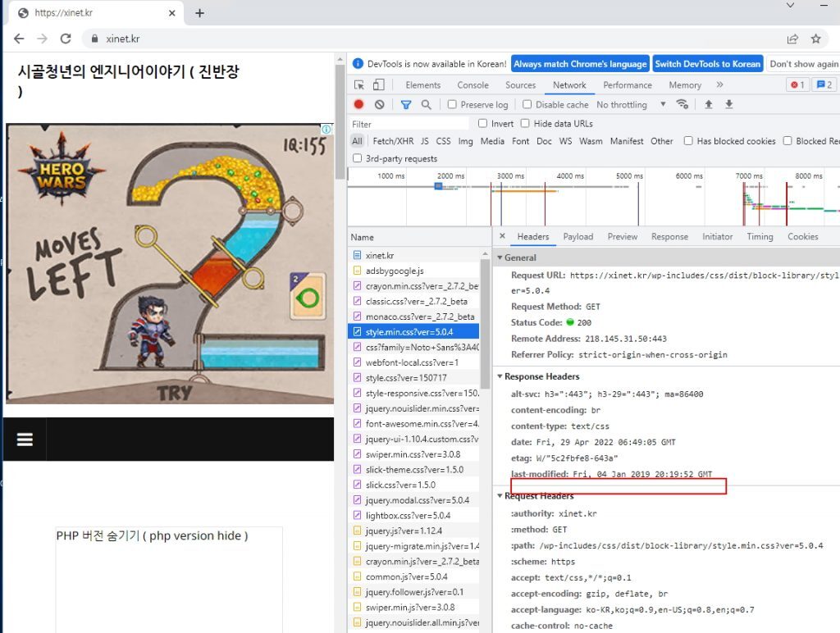Reload the xinet.kr page

(66, 39)
